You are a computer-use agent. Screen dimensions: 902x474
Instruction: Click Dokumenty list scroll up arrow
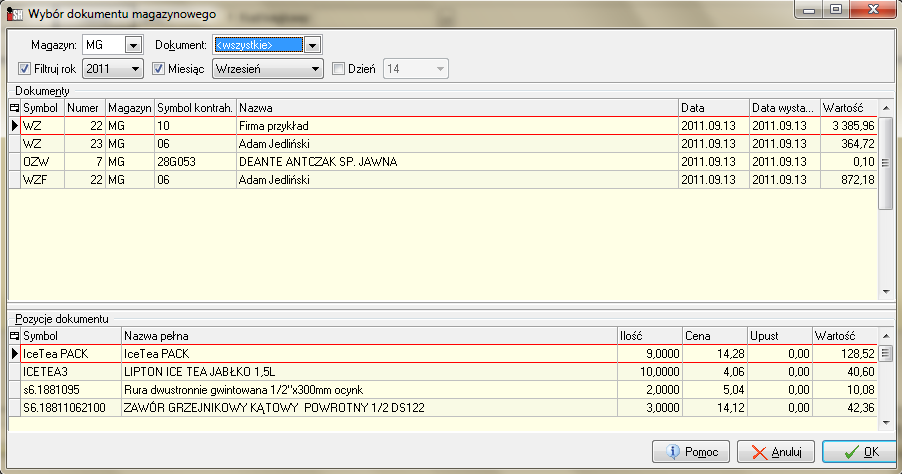tap(886, 108)
